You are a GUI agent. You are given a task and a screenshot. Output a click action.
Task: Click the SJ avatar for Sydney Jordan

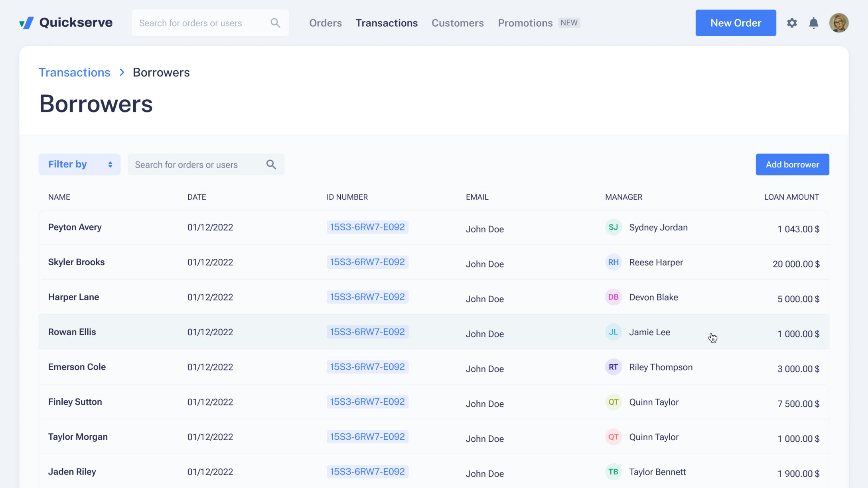click(613, 227)
